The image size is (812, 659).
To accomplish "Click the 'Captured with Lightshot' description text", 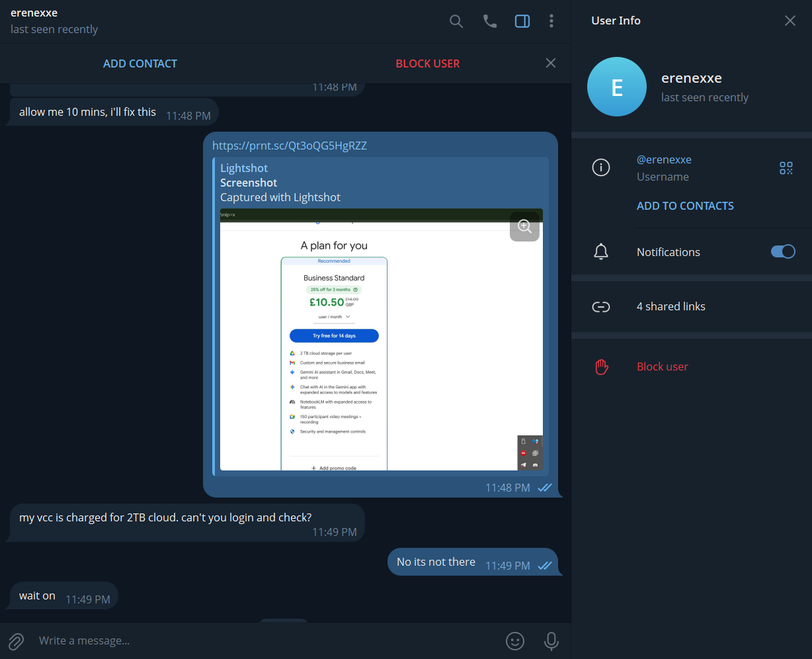I will 280,197.
